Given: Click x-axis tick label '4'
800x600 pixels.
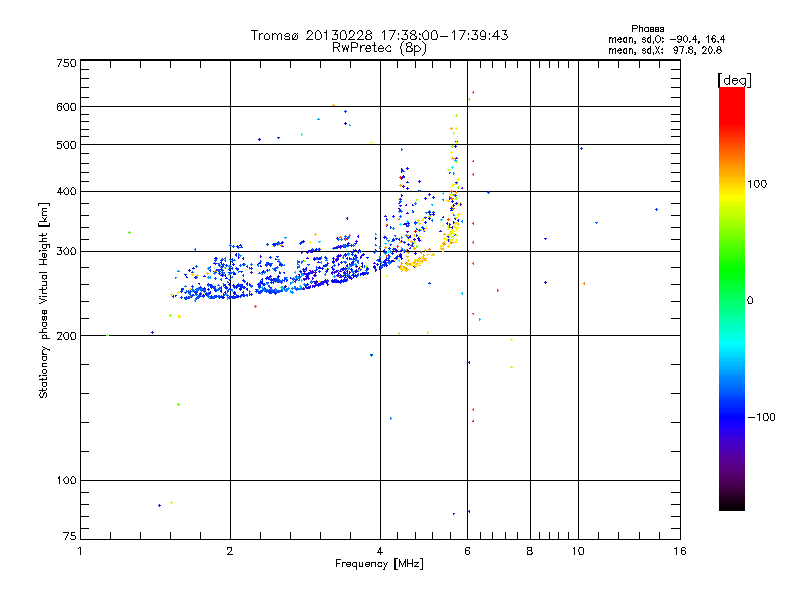Looking at the screenshot, I should (x=380, y=551).
